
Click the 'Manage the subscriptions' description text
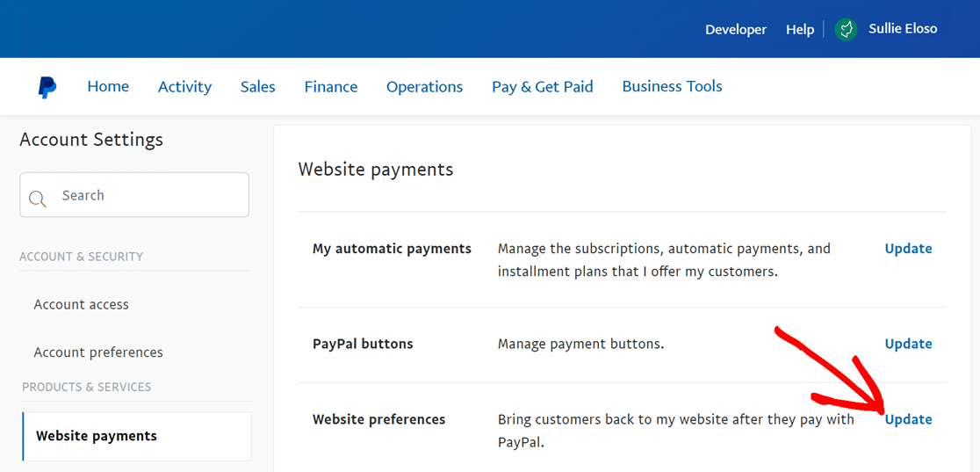(665, 260)
